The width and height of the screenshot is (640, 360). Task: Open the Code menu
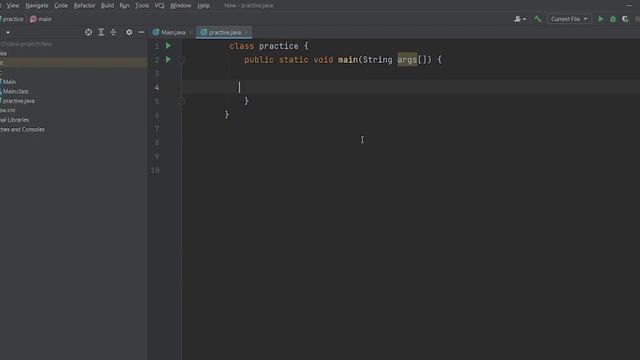(61, 5)
